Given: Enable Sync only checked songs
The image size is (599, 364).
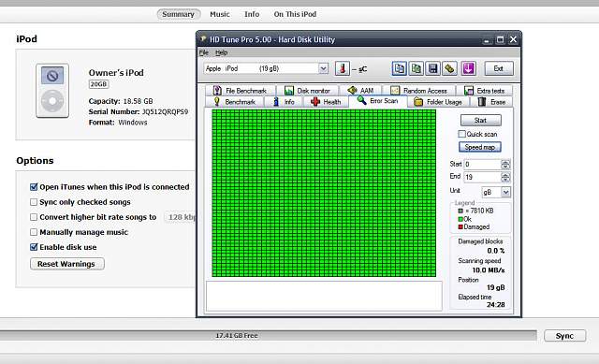Looking at the screenshot, I should [34, 202].
